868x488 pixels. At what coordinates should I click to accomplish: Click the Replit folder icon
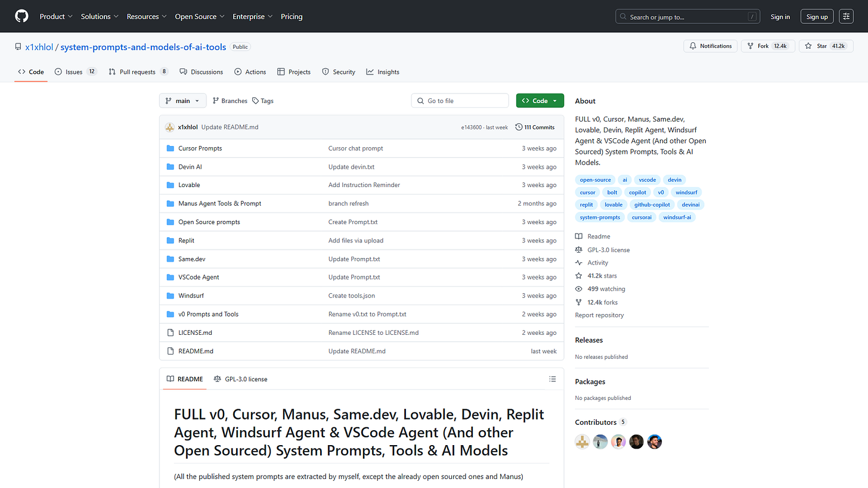point(170,240)
